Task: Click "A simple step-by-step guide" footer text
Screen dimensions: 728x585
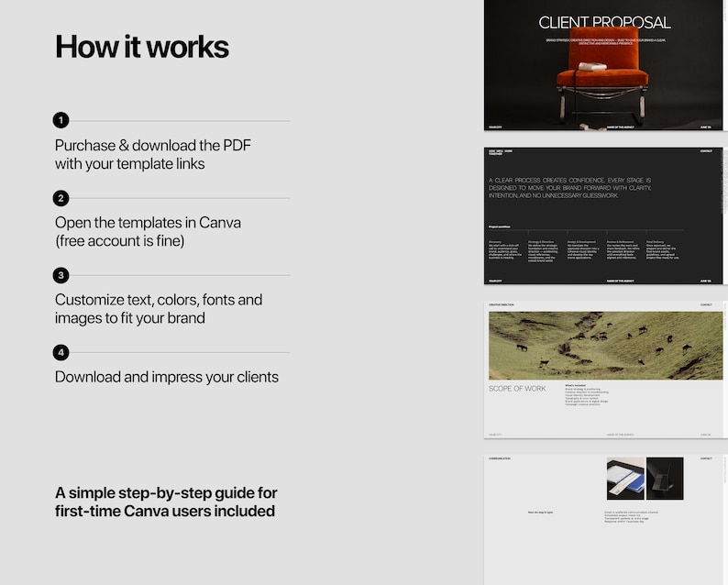Action: click(166, 502)
